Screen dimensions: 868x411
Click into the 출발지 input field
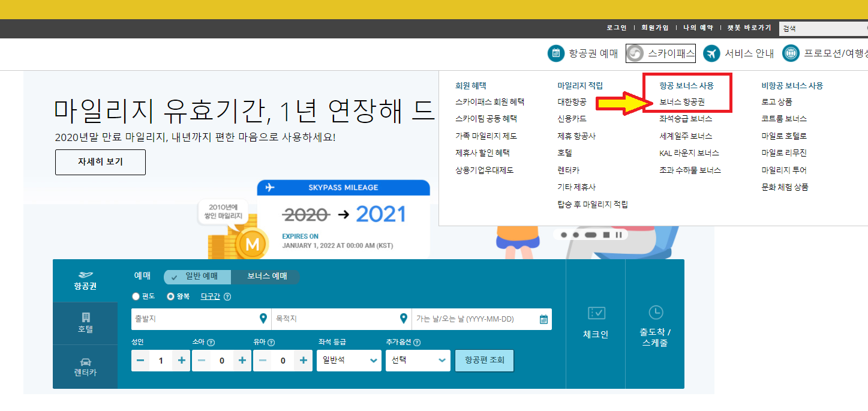(201, 319)
